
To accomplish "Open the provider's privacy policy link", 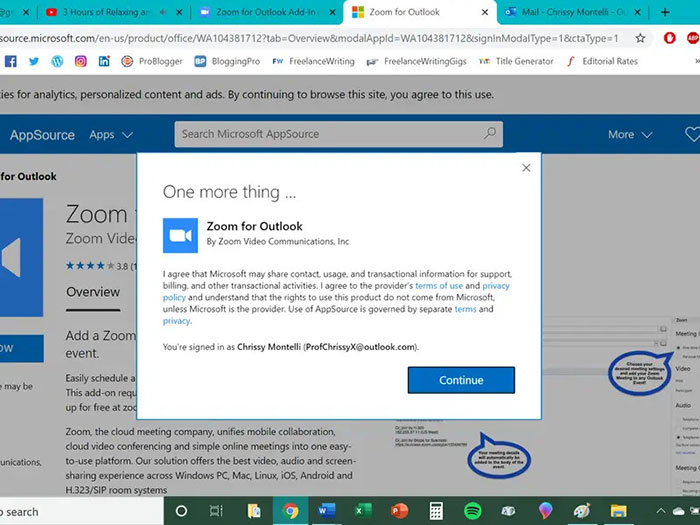I will pyautogui.click(x=496, y=286).
